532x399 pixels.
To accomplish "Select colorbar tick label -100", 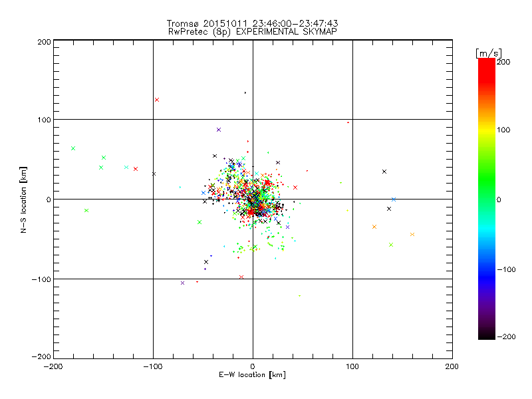I will [506, 270].
